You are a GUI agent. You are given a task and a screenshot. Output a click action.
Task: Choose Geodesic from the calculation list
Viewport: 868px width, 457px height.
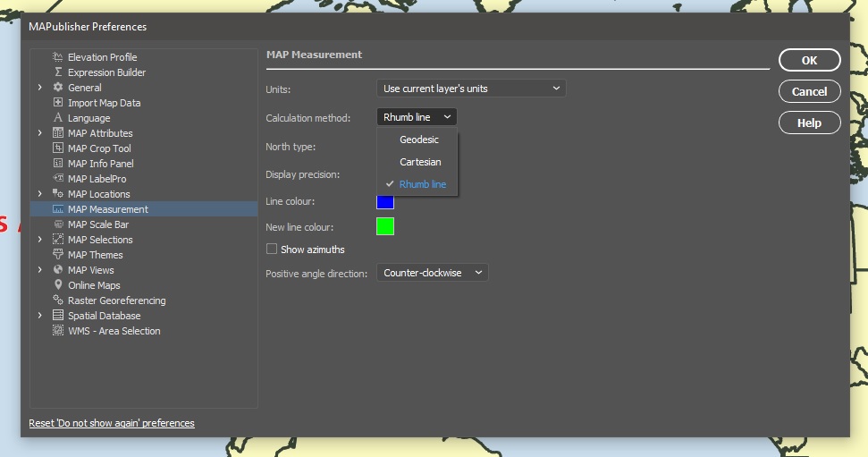tap(417, 140)
